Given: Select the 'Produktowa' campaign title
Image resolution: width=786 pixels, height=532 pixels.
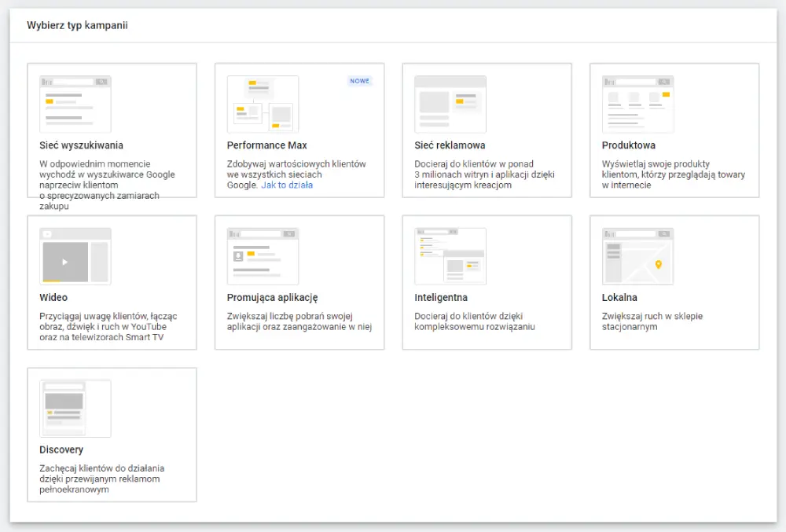Looking at the screenshot, I should coord(628,145).
